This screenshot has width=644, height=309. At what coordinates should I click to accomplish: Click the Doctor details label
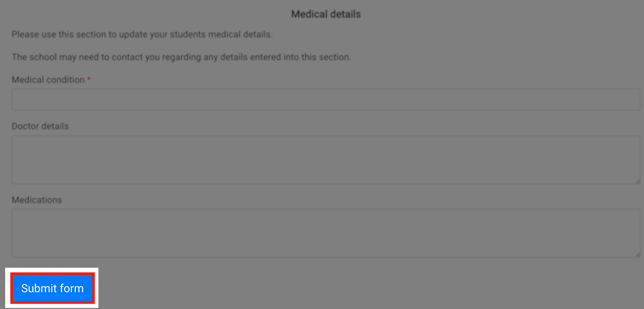tap(40, 126)
